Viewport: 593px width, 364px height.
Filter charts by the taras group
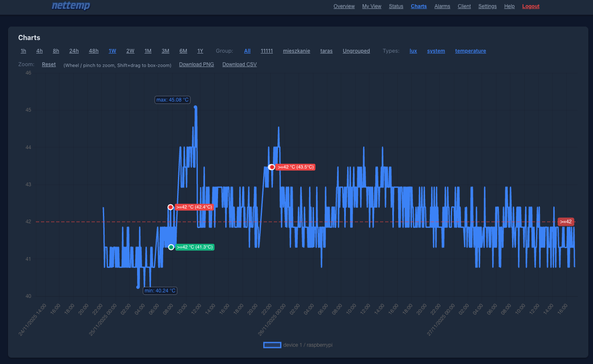click(326, 51)
